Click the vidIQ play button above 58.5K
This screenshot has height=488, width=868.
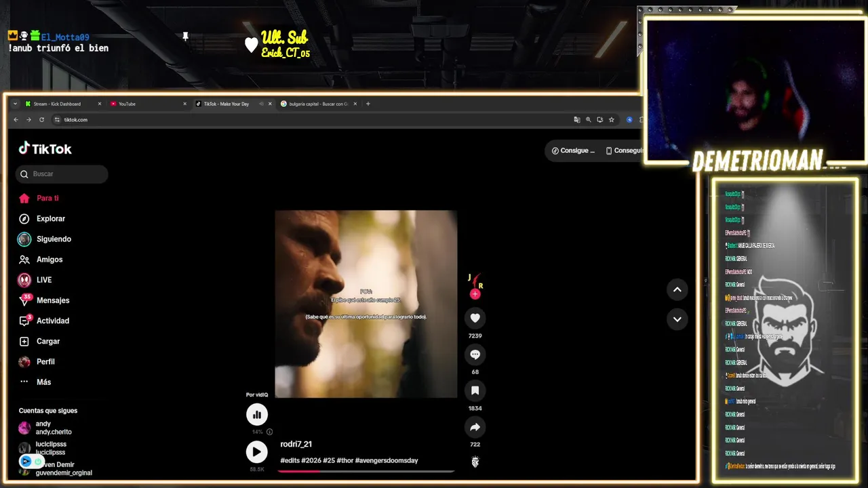point(256,452)
